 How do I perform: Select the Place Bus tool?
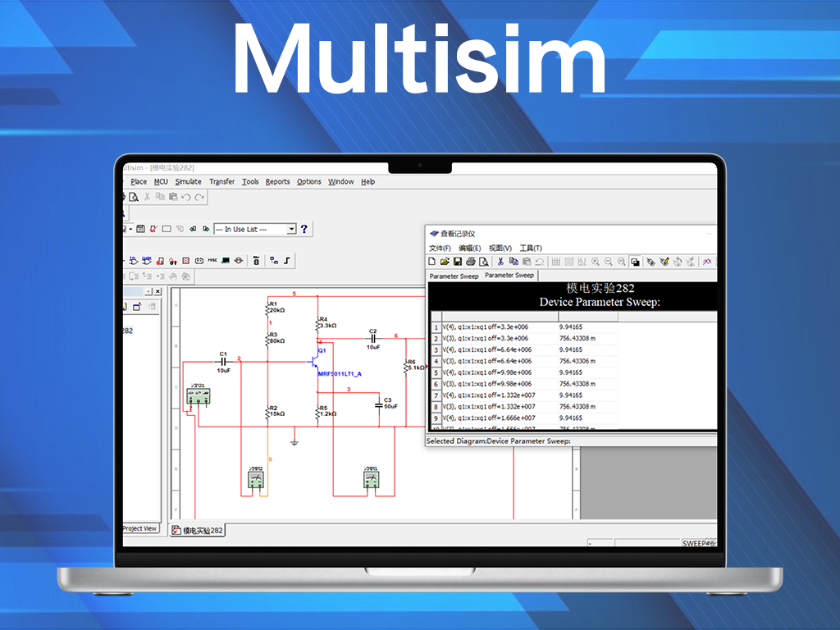pos(287,260)
